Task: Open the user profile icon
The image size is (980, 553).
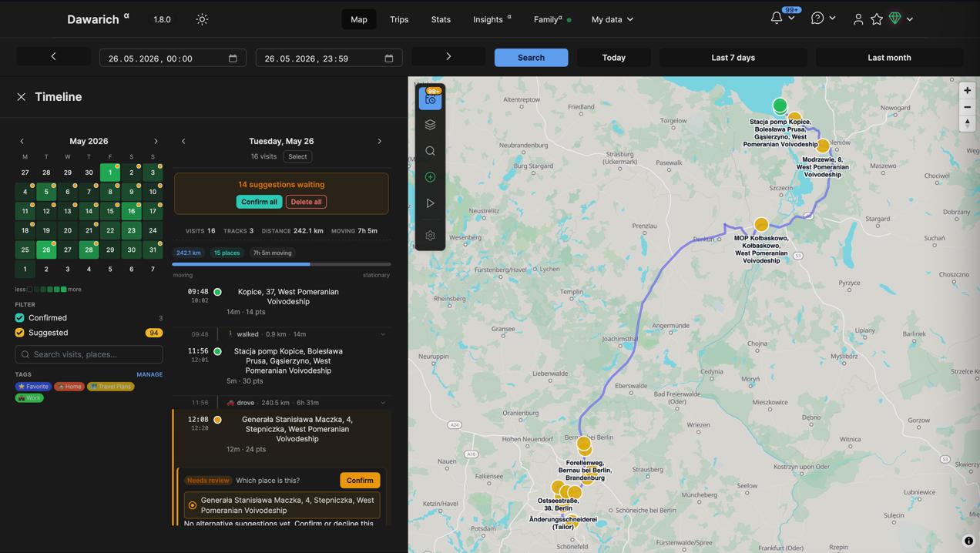Action: [x=857, y=19]
